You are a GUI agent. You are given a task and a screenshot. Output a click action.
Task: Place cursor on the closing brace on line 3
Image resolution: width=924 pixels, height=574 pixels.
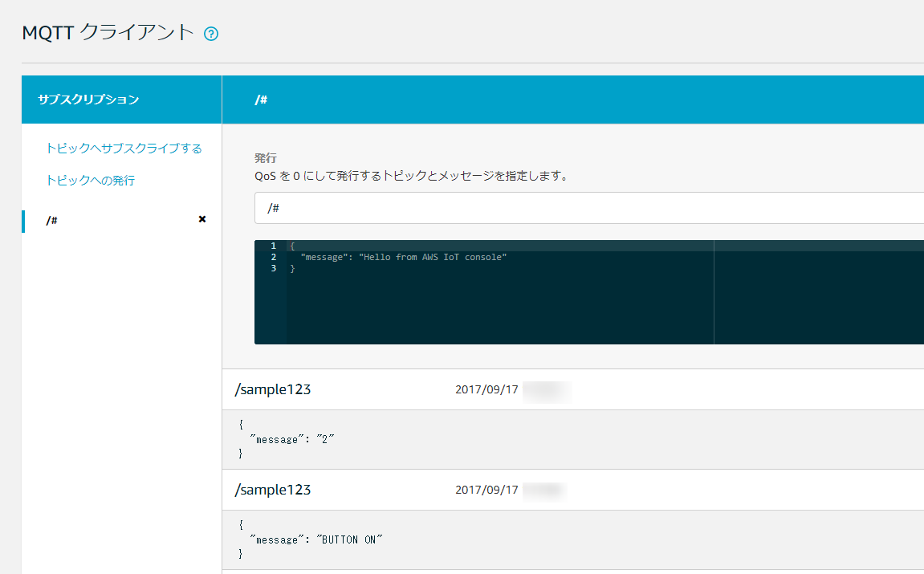tap(293, 268)
